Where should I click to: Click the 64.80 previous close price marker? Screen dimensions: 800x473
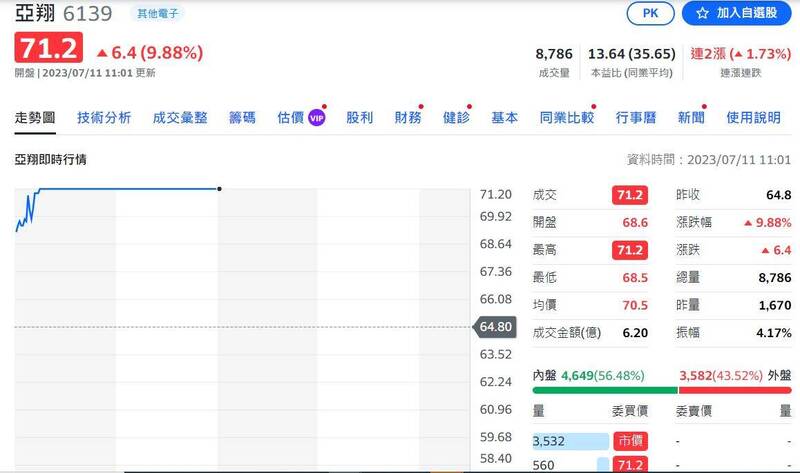click(495, 327)
